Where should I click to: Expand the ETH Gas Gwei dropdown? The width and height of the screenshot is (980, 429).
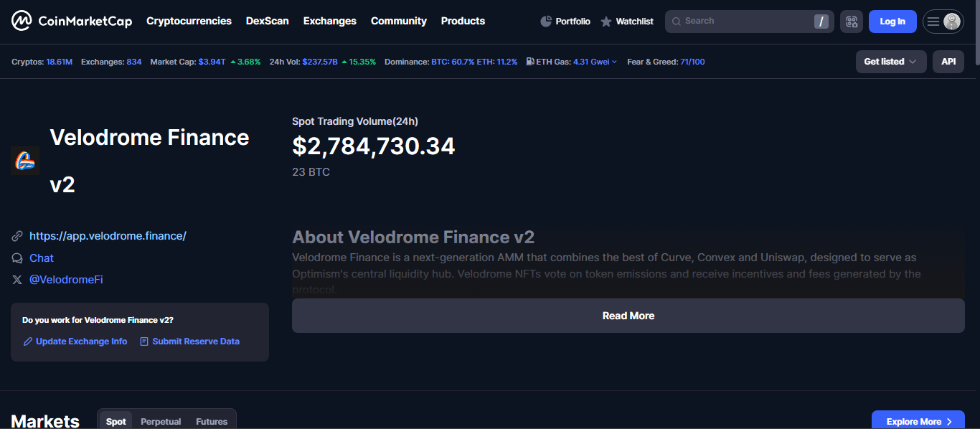(x=595, y=62)
